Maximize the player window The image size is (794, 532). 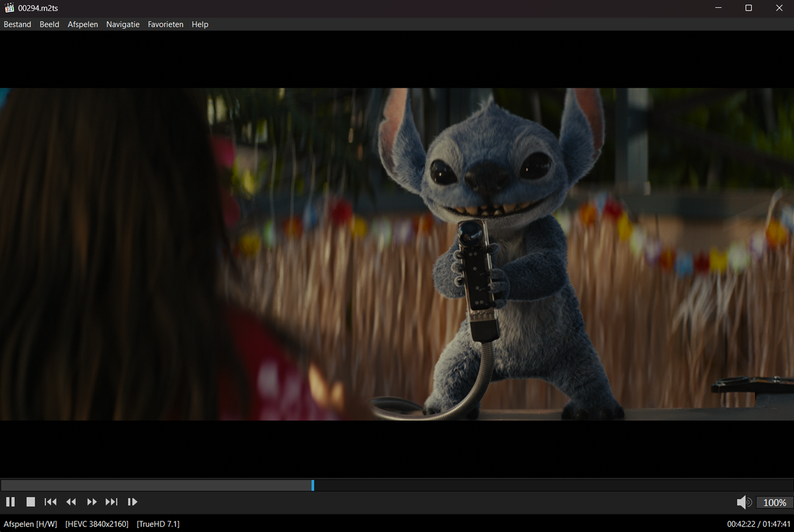(x=749, y=7)
